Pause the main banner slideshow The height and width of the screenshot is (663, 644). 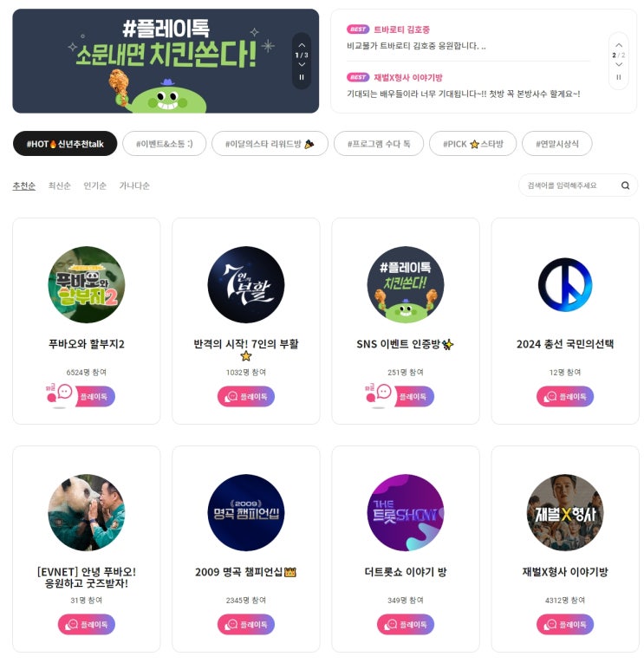coord(302,77)
